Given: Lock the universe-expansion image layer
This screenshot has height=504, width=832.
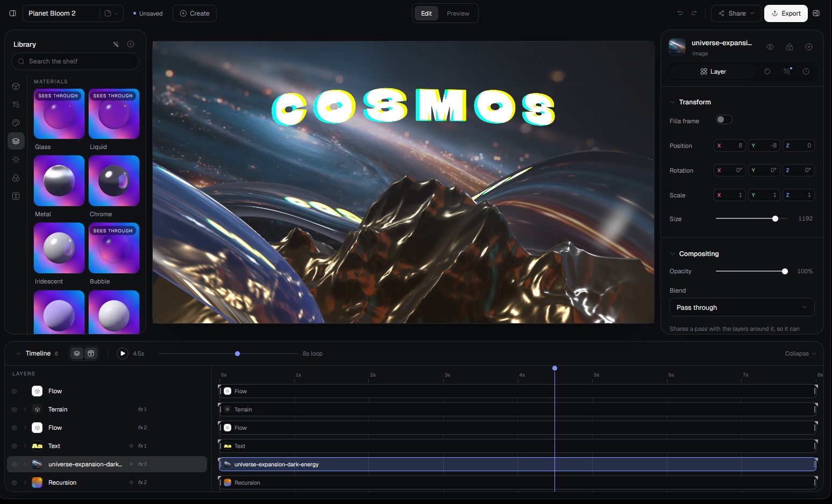Looking at the screenshot, I should (x=790, y=47).
